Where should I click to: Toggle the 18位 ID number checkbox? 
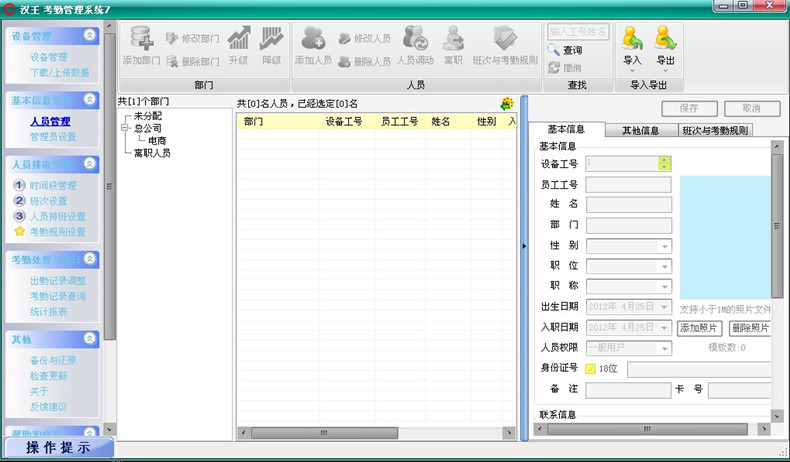click(590, 369)
